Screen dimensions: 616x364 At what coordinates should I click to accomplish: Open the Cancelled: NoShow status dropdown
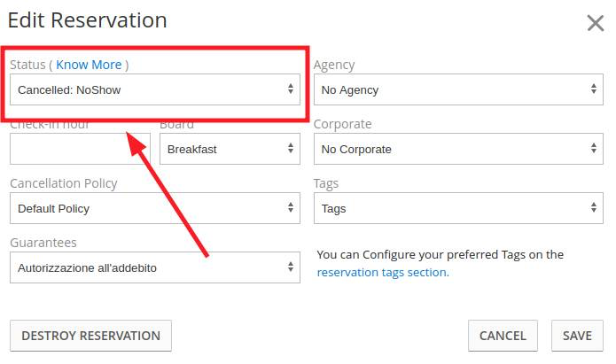155,89
